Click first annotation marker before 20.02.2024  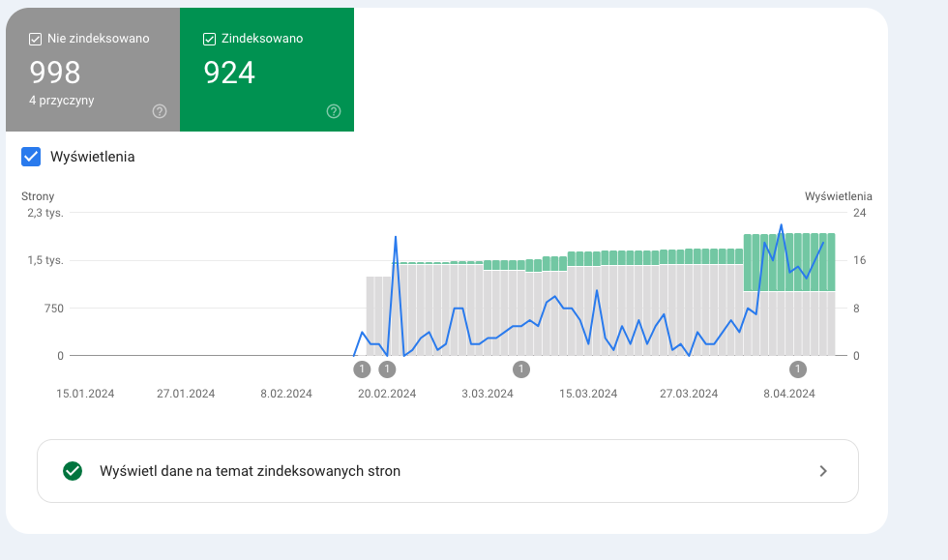coord(362,368)
